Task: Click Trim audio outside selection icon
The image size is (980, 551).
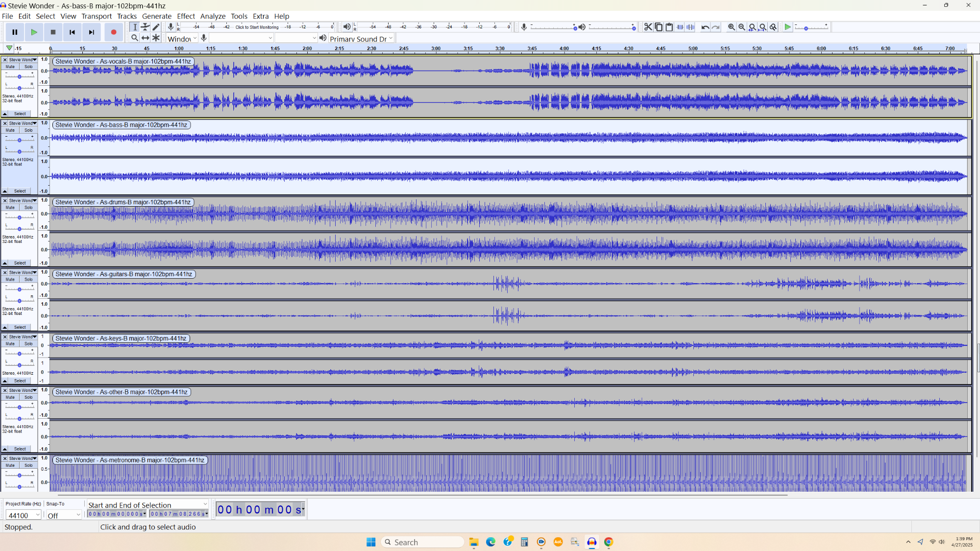Action: point(680,27)
